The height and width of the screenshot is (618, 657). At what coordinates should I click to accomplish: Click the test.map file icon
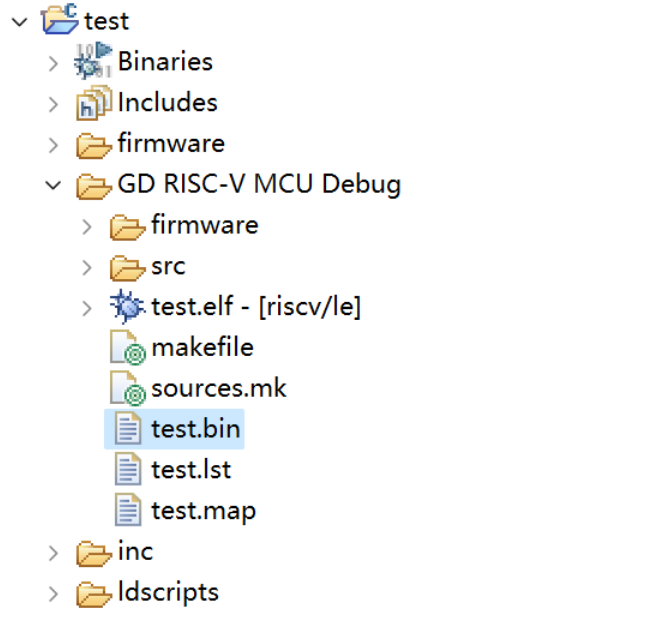click(128, 510)
